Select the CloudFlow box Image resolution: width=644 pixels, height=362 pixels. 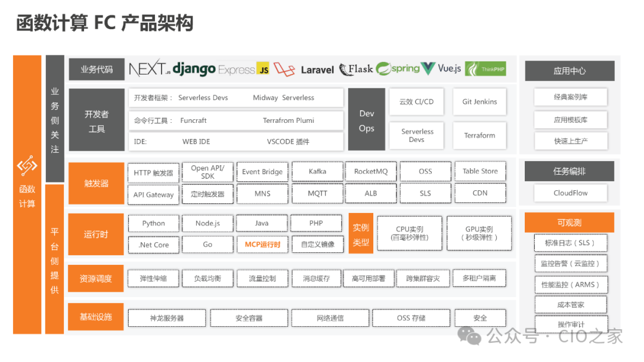coord(571,193)
